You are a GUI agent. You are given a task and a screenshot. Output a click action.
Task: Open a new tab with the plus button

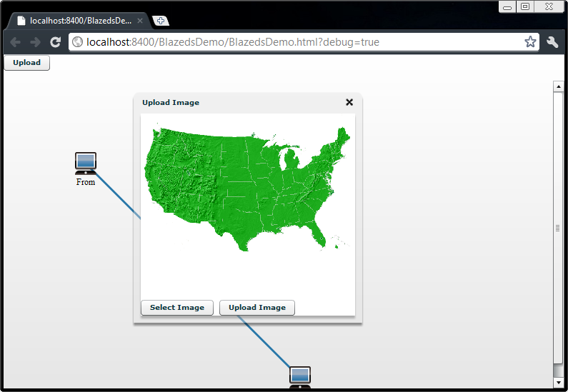tap(161, 21)
